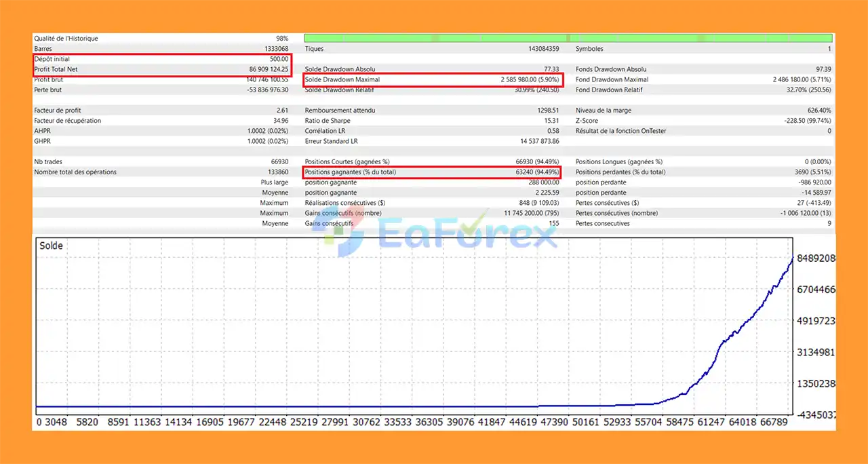Click the Solde chart title label

point(51,246)
